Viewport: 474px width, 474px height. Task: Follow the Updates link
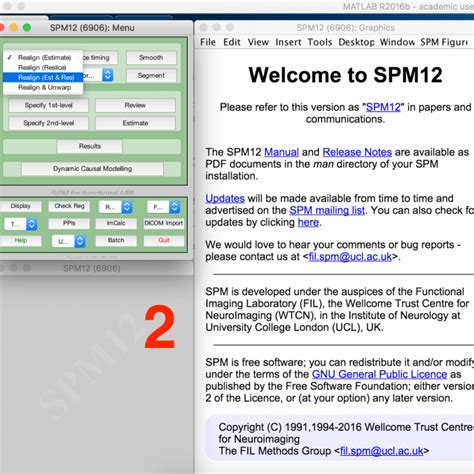[225, 199]
